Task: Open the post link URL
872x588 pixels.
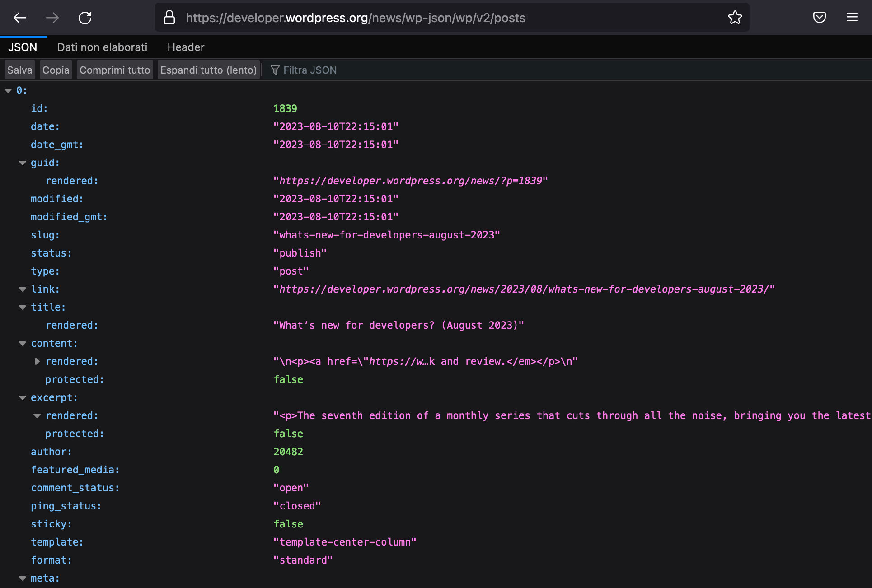Action: pyautogui.click(x=524, y=289)
